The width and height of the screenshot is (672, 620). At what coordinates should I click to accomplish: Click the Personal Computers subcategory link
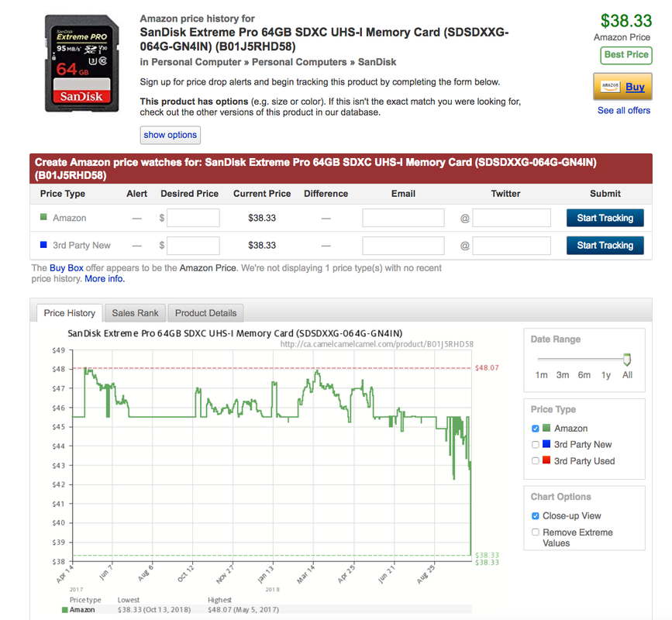click(x=299, y=62)
